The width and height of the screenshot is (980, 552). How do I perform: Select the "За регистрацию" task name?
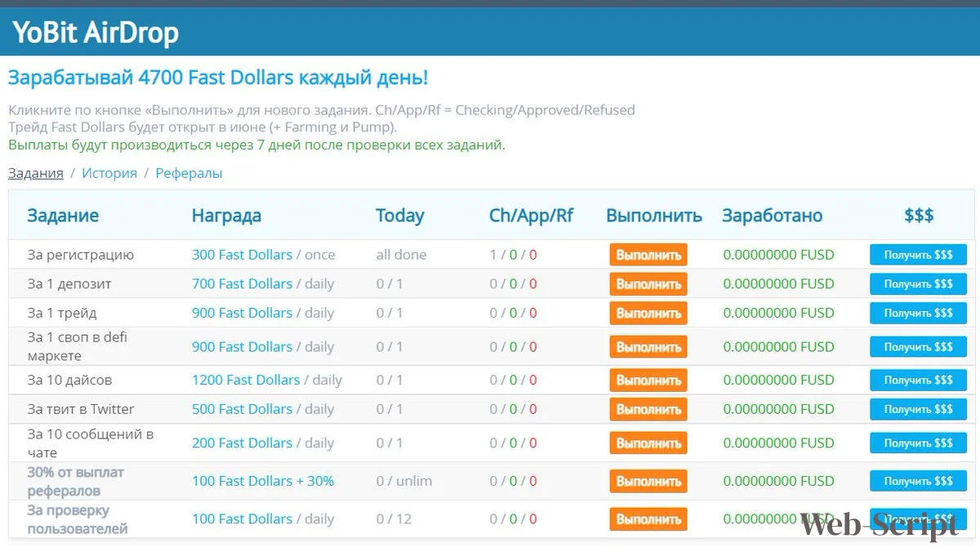(x=81, y=255)
